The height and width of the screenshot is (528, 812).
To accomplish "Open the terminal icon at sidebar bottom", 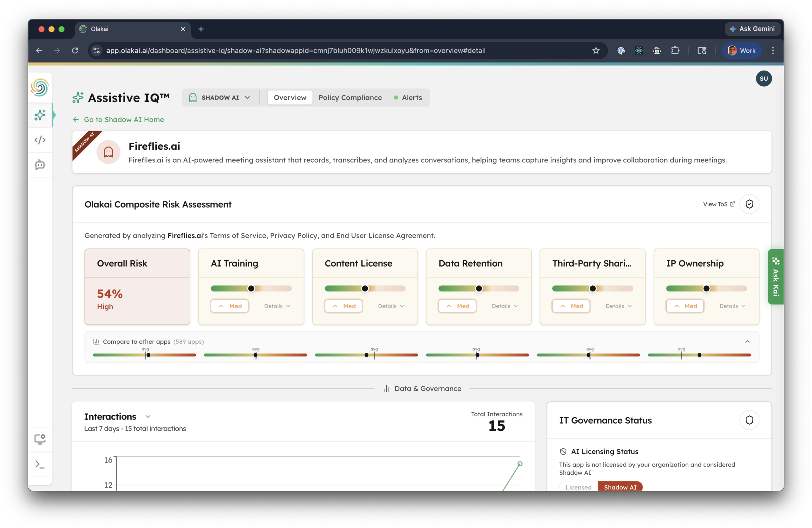I will tap(40, 465).
